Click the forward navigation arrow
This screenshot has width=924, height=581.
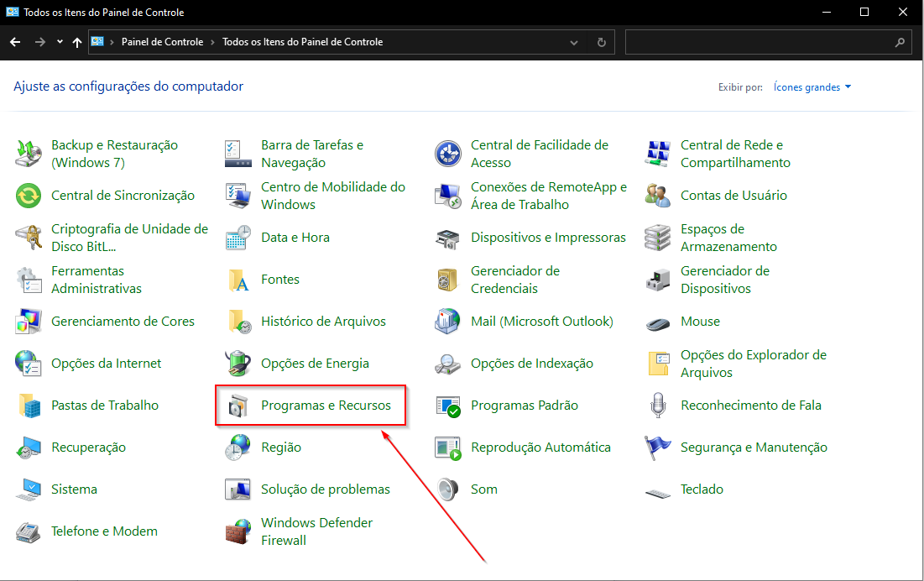39,42
